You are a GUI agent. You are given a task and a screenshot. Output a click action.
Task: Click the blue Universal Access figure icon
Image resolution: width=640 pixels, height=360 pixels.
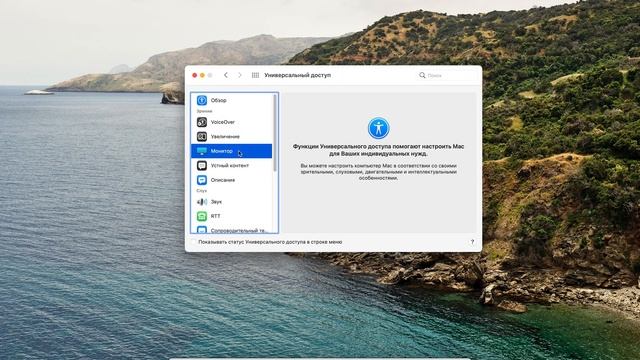click(378, 128)
